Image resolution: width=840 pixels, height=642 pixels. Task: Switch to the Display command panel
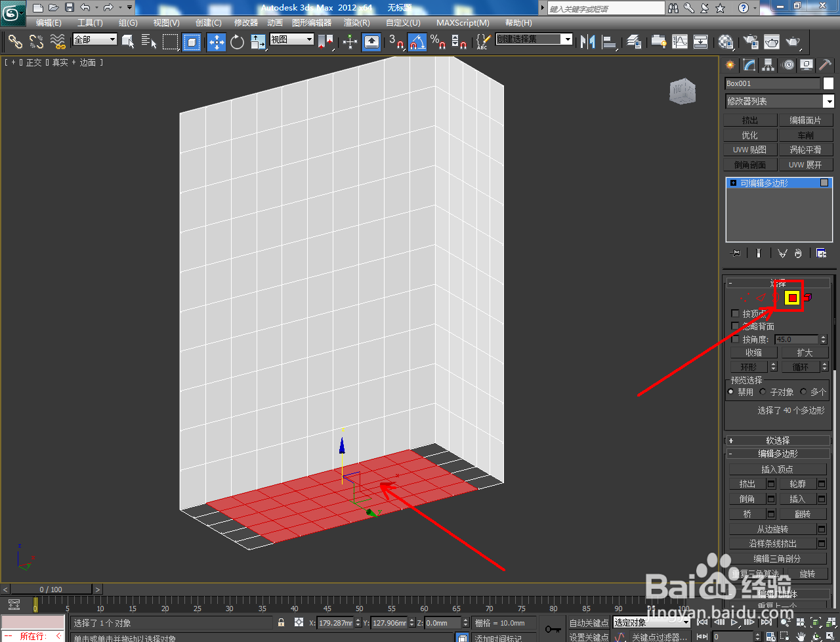[807, 65]
